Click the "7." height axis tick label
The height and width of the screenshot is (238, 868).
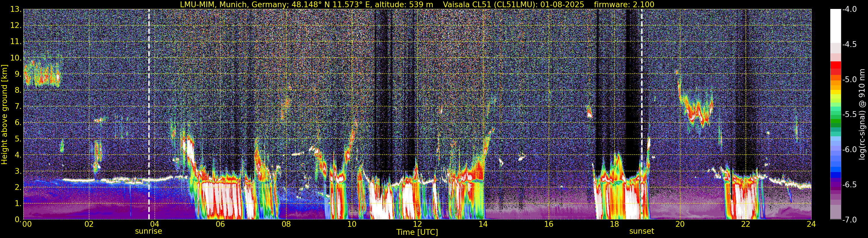point(18,106)
